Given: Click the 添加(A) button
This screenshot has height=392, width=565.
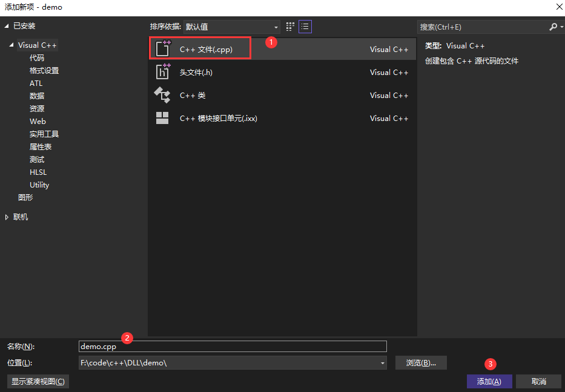Looking at the screenshot, I should point(489,381).
